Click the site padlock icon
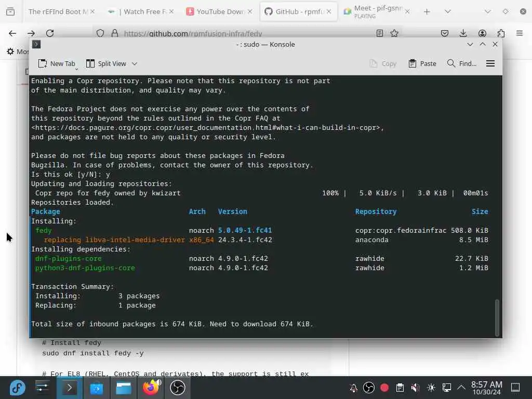The height and width of the screenshot is (399, 532). pyautogui.click(x=115, y=33)
